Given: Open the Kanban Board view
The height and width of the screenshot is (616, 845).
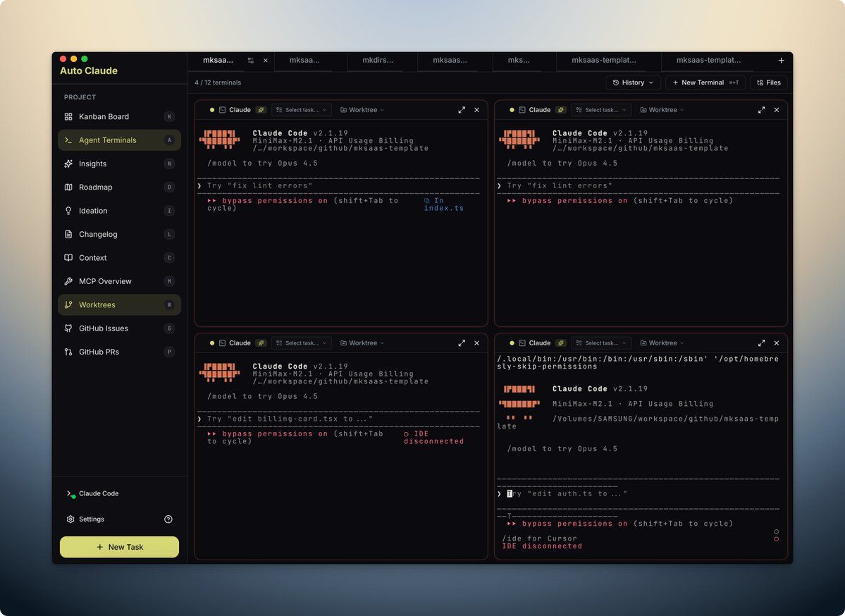Looking at the screenshot, I should [x=104, y=117].
